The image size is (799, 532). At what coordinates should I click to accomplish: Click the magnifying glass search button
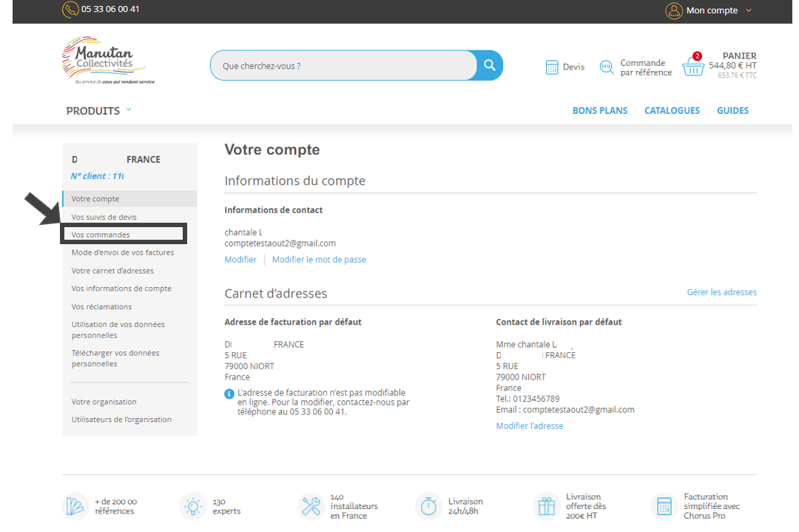click(x=489, y=65)
